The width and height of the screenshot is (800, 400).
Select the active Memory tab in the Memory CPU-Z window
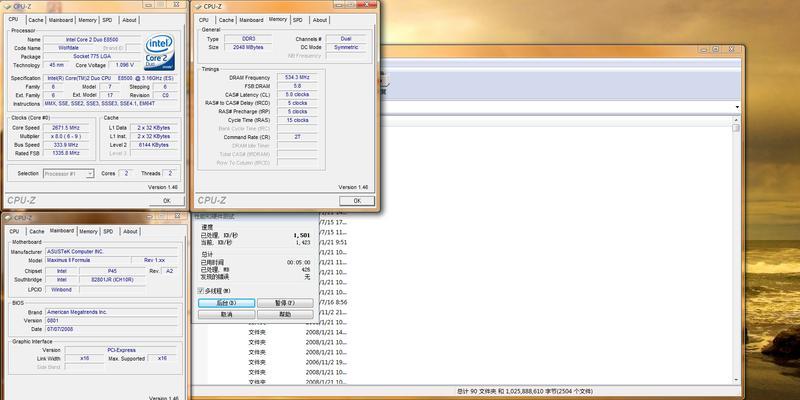278,19
